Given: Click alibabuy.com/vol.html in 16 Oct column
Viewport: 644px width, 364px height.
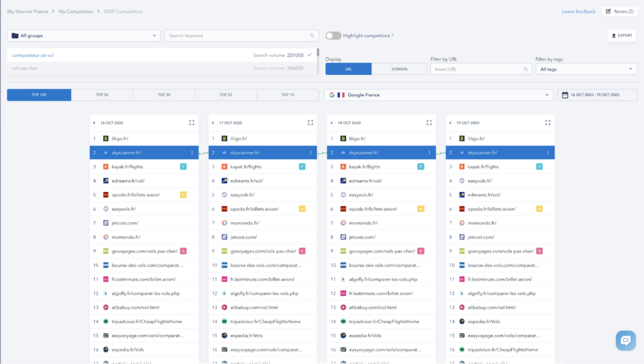Looking at the screenshot, I should pos(135,307).
